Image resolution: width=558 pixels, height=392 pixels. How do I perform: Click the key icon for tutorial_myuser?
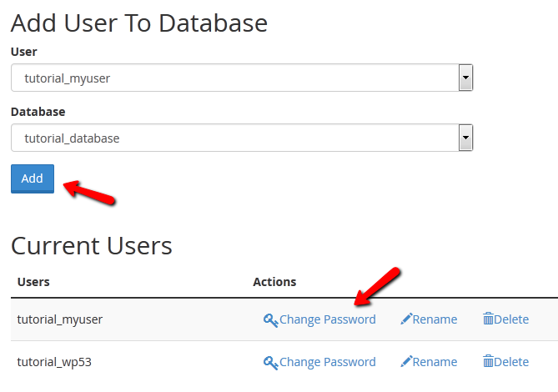coord(270,319)
